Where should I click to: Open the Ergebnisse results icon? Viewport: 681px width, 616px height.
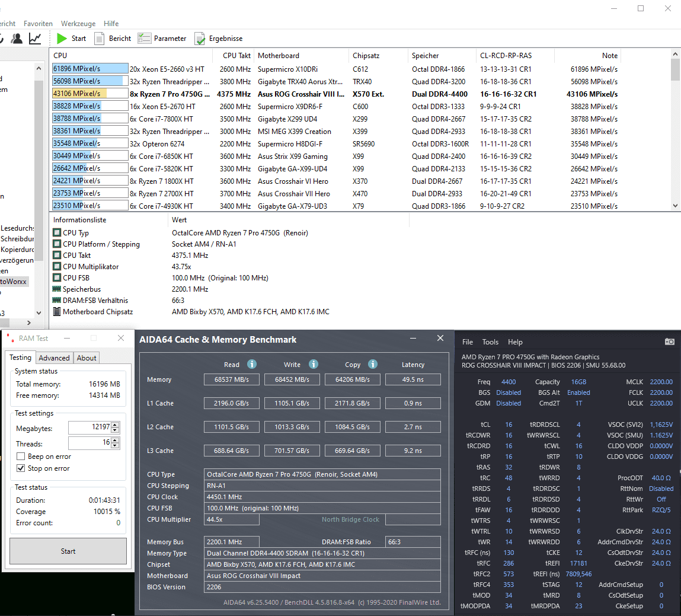[x=200, y=39]
